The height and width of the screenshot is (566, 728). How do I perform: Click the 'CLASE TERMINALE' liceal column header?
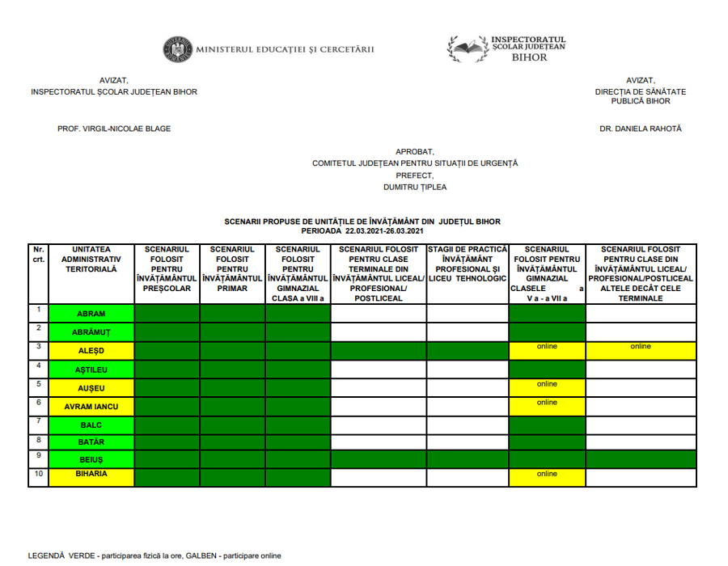tap(379, 274)
